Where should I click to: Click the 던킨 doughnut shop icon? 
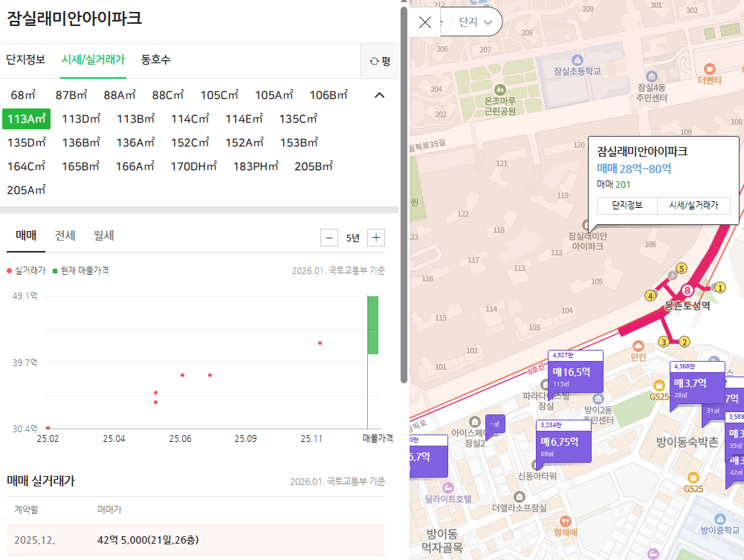pyautogui.click(x=638, y=347)
